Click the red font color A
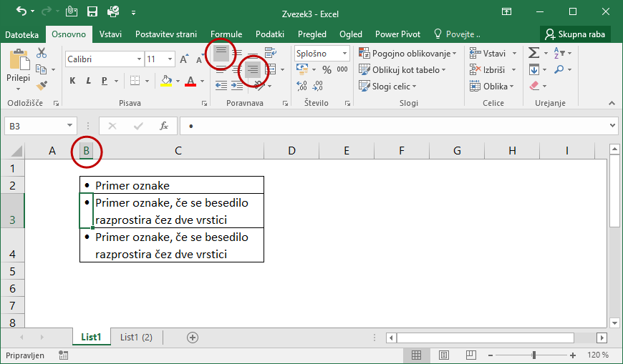Viewport: 623px width, 364px height. [x=190, y=81]
